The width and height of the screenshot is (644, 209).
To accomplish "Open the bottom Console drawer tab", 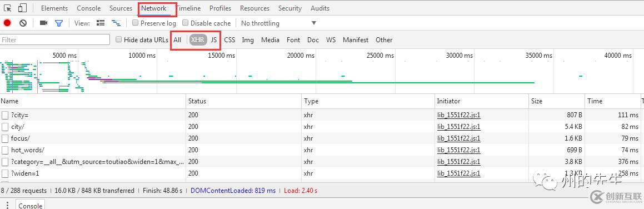I will tap(30, 206).
